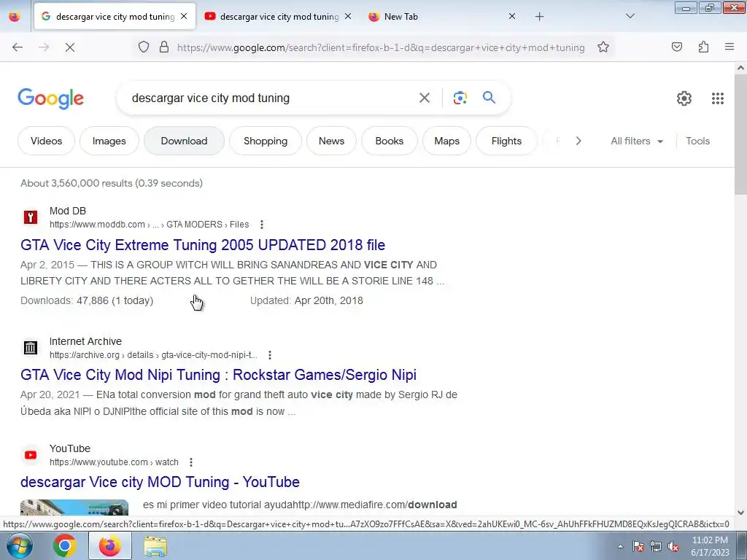Click the moddb.com URL breadcrumb
The height and width of the screenshot is (560, 747).
(x=149, y=225)
